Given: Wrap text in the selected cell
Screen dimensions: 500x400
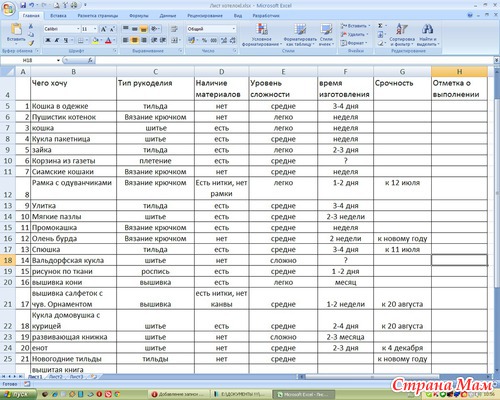Looking at the screenshot, I should [x=174, y=29].
